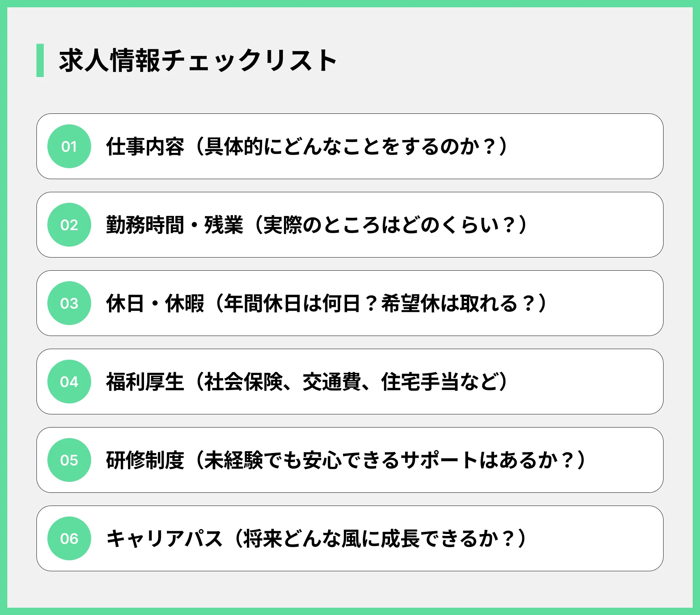
Task: Click the green 04 number badge
Action: pos(69,382)
